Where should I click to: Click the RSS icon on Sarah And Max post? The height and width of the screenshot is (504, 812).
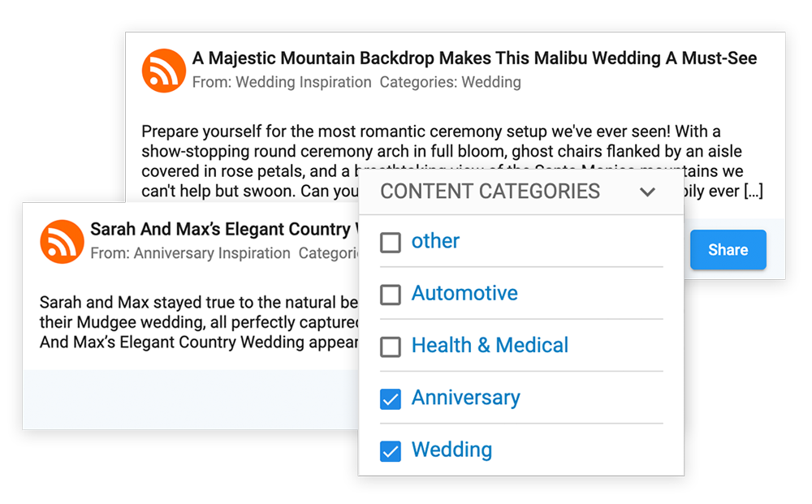tap(62, 241)
